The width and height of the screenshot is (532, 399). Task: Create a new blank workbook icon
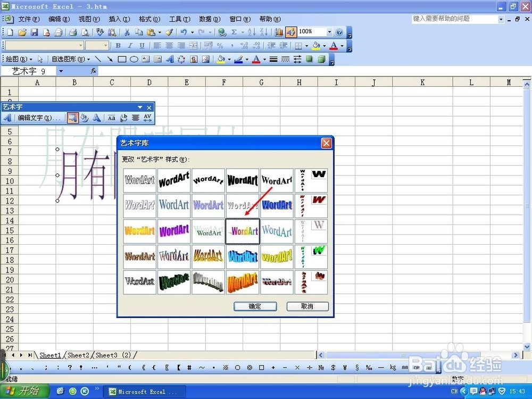tap(10, 32)
